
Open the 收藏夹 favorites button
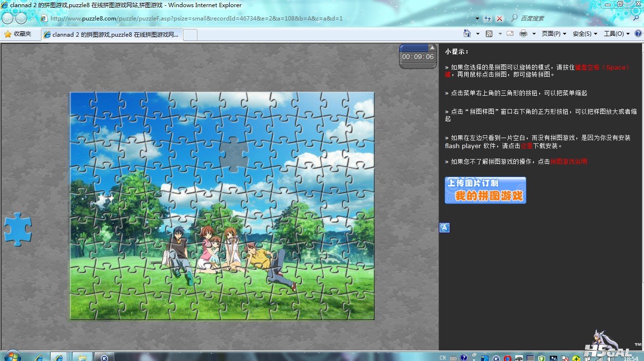click(18, 34)
